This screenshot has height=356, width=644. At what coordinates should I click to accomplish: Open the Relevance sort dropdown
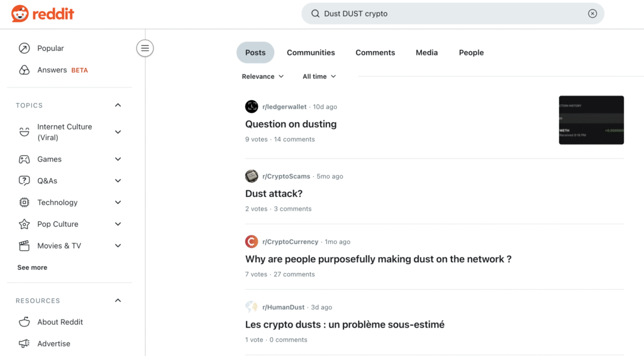pyautogui.click(x=263, y=77)
